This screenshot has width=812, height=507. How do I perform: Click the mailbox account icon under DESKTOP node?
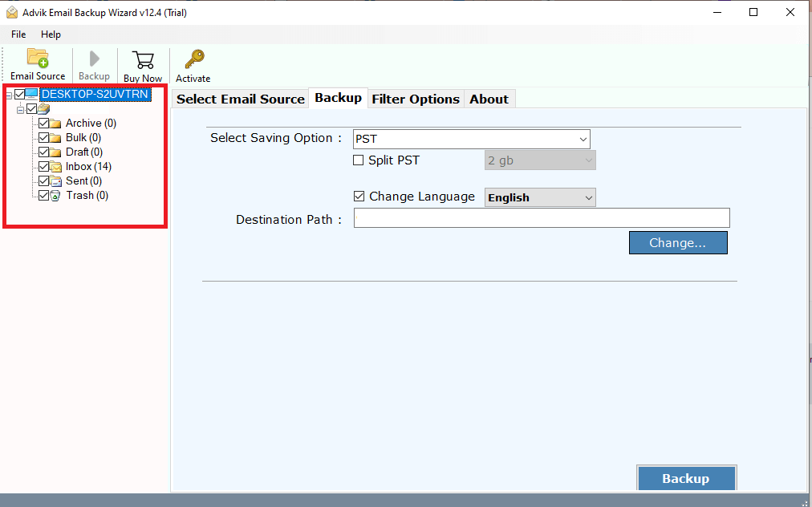click(43, 109)
